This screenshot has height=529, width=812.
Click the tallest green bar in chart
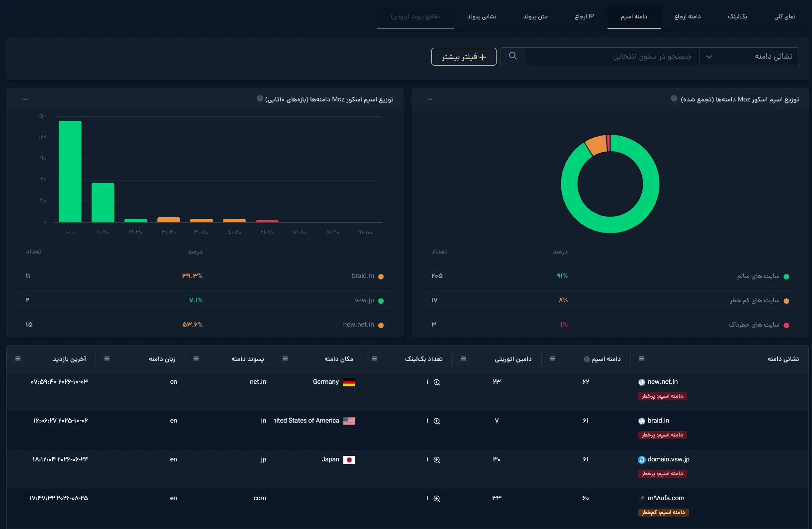pyautogui.click(x=70, y=172)
